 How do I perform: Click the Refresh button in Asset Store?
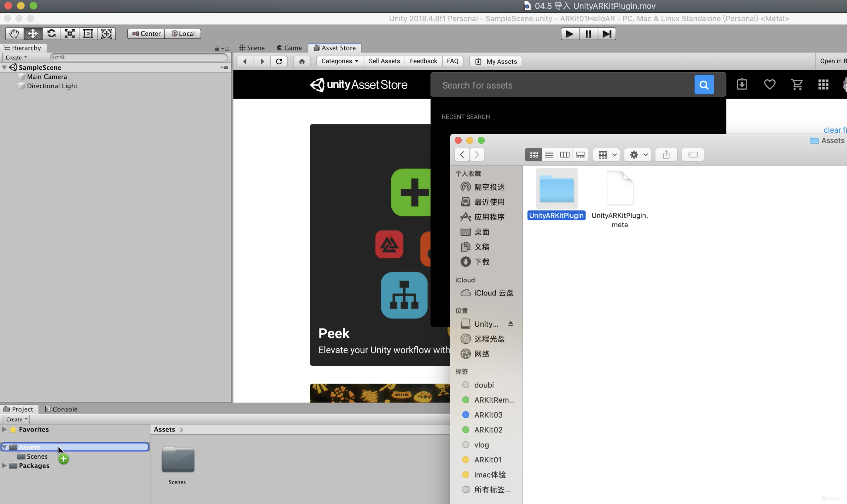[x=279, y=60]
